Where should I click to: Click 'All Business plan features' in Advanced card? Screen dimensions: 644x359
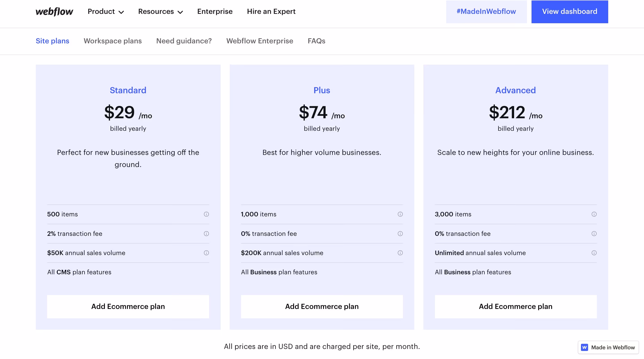pos(473,272)
